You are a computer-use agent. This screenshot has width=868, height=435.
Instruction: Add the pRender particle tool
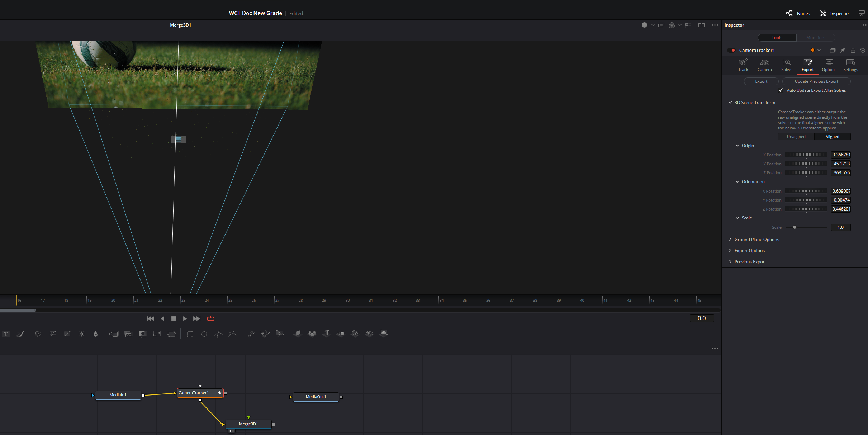(x=280, y=334)
